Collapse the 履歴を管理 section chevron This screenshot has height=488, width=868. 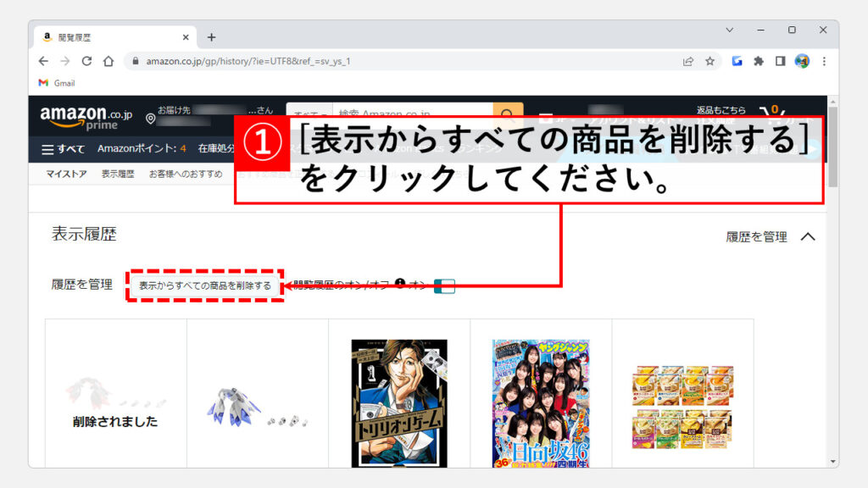click(x=807, y=237)
